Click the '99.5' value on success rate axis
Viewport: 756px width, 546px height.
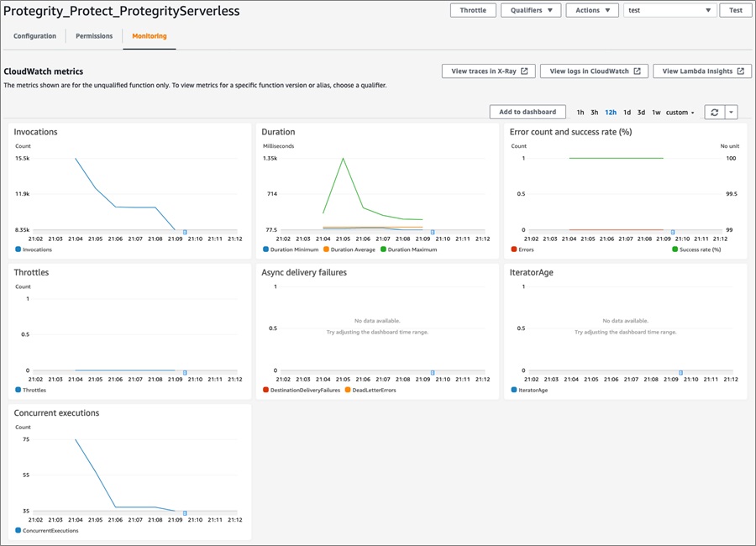(732, 194)
